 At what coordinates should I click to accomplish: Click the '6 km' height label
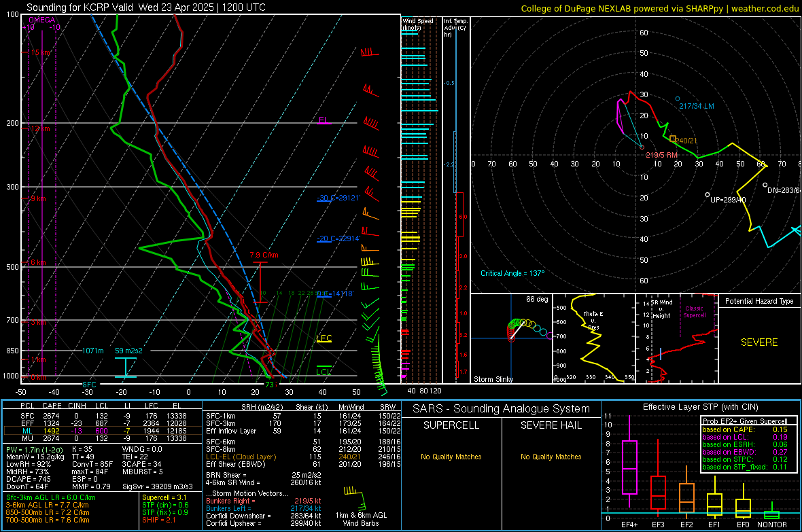coord(38,262)
